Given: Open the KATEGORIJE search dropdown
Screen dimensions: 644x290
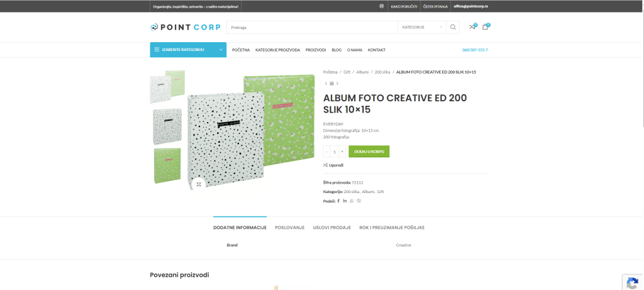Looking at the screenshot, I should (x=422, y=27).
